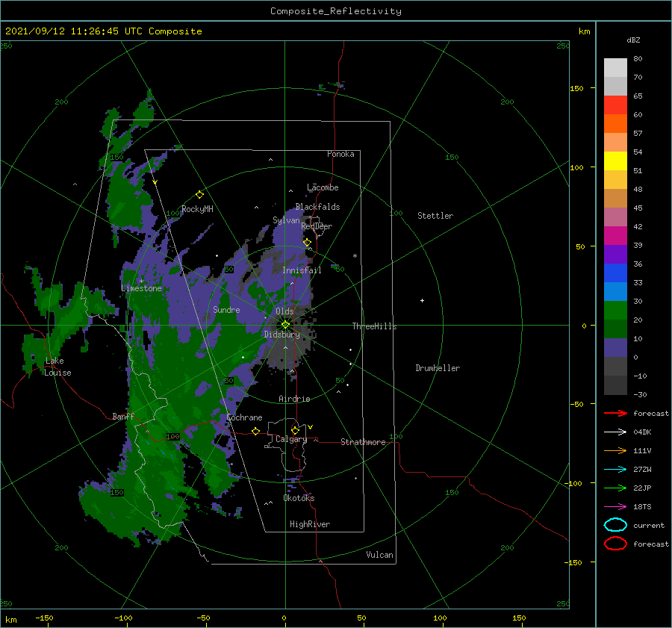Select the orange 111V arrow legend icon
The width and height of the screenshot is (672, 628).
pyautogui.click(x=615, y=450)
